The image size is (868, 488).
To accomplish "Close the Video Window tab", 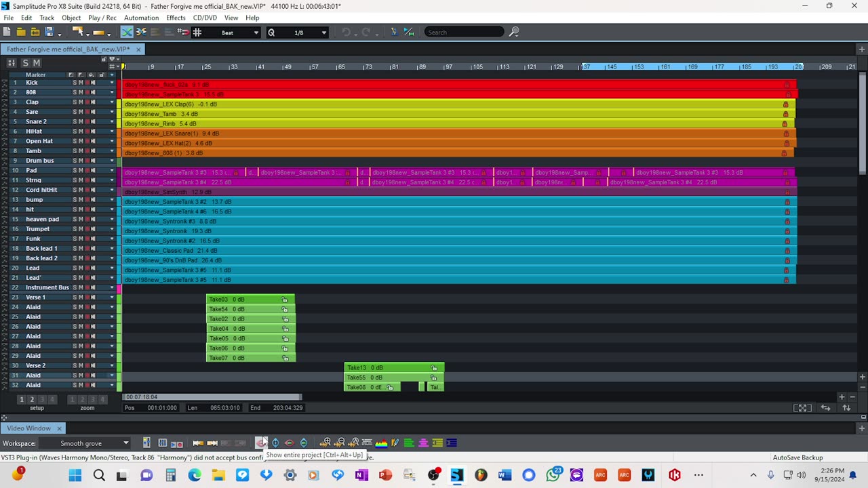I will tap(59, 428).
